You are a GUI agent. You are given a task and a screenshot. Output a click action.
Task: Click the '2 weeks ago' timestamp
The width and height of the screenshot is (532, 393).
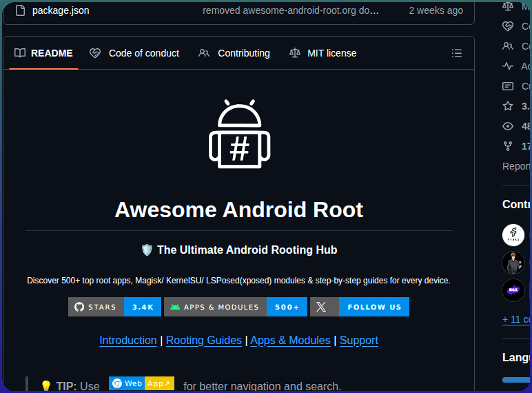(x=436, y=10)
